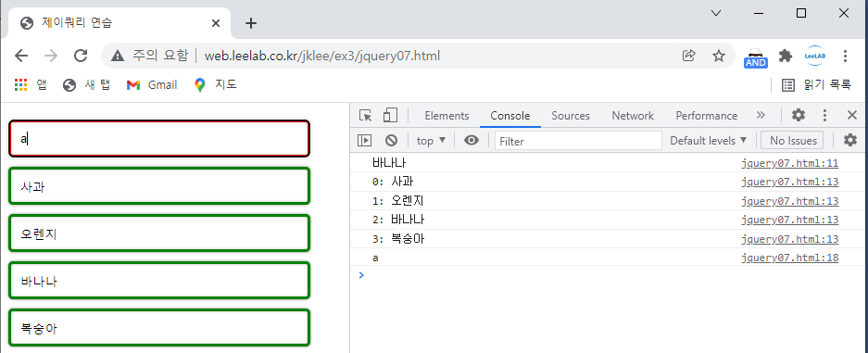Go forward with the forward arrow
Image resolution: width=868 pixels, height=353 pixels.
tap(51, 56)
